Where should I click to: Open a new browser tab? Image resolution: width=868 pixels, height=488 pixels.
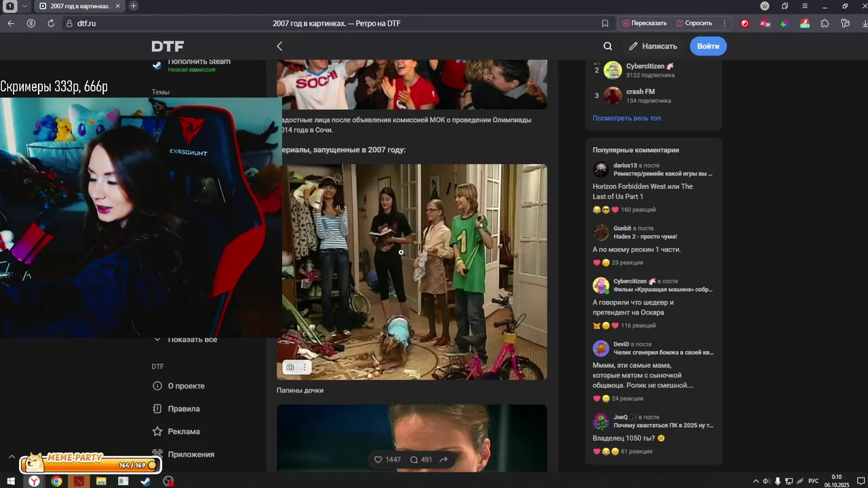pyautogui.click(x=133, y=6)
